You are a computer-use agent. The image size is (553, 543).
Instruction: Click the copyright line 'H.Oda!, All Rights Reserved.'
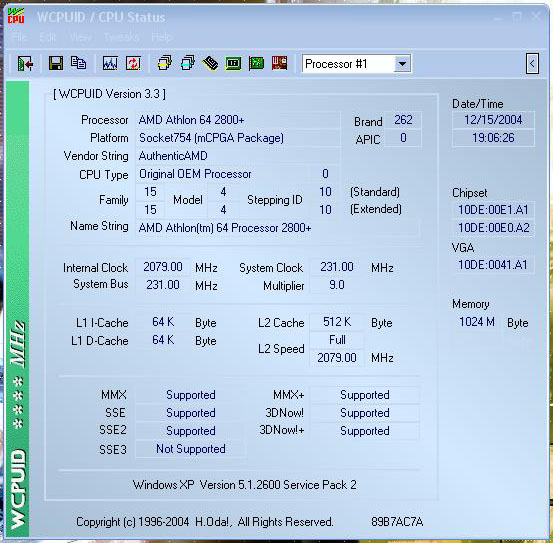coord(264,522)
